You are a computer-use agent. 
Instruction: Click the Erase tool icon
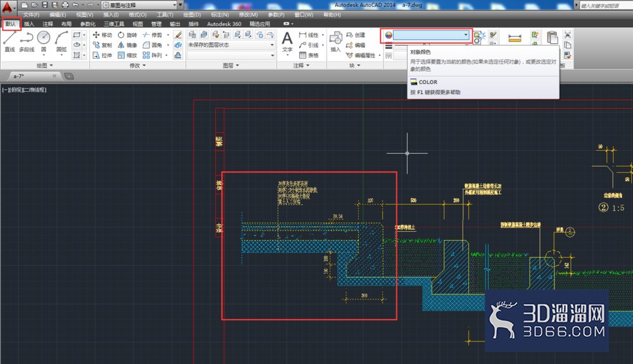pos(178,35)
